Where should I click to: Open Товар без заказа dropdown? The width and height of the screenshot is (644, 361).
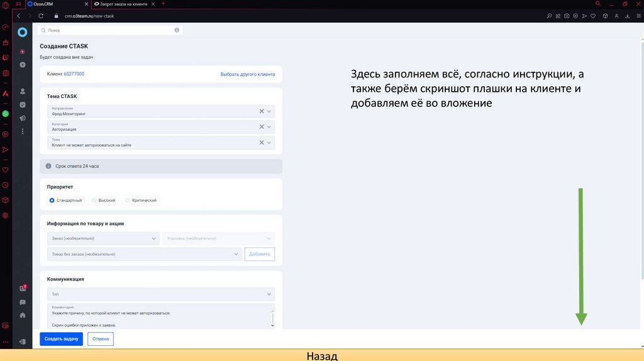pyautogui.click(x=144, y=254)
